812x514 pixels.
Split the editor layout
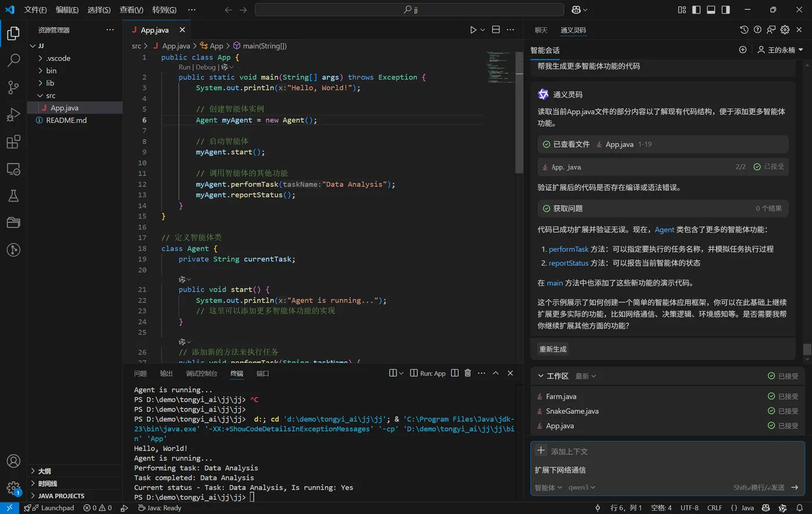click(496, 30)
